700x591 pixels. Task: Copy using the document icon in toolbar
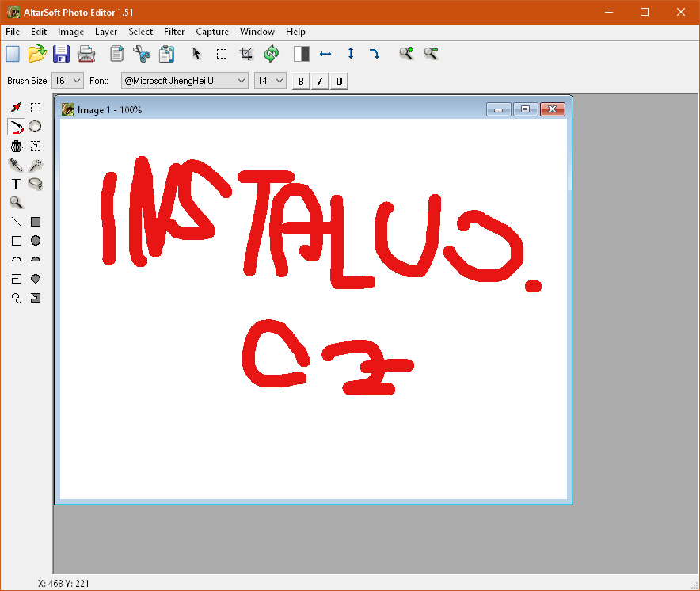coord(117,54)
